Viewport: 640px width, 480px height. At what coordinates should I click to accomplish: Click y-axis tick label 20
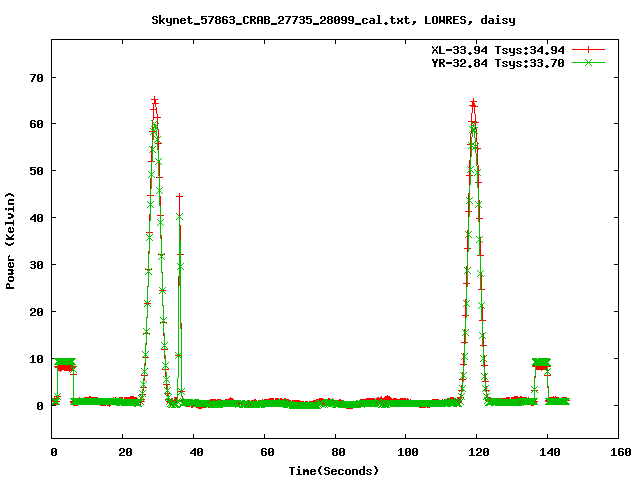[x=36, y=312]
